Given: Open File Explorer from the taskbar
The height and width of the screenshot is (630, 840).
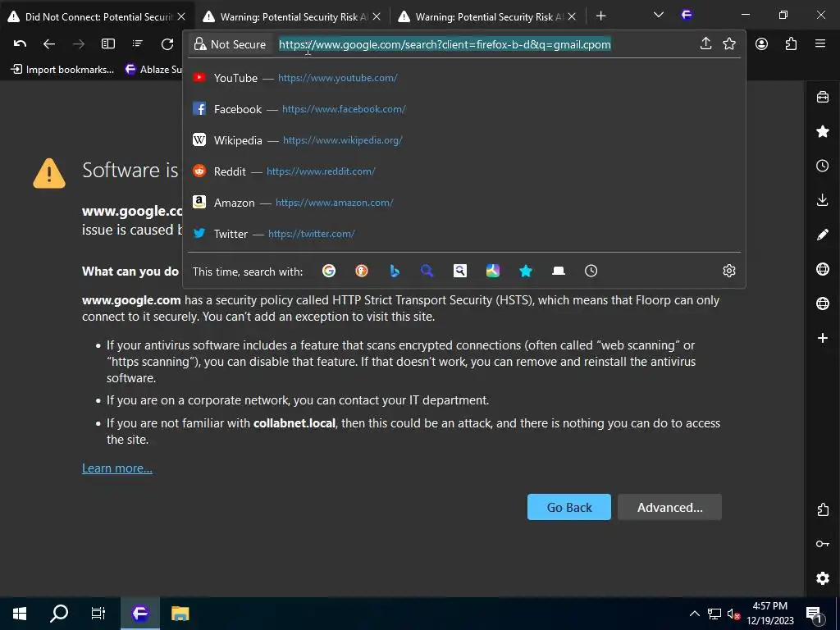Looking at the screenshot, I should coord(180,614).
